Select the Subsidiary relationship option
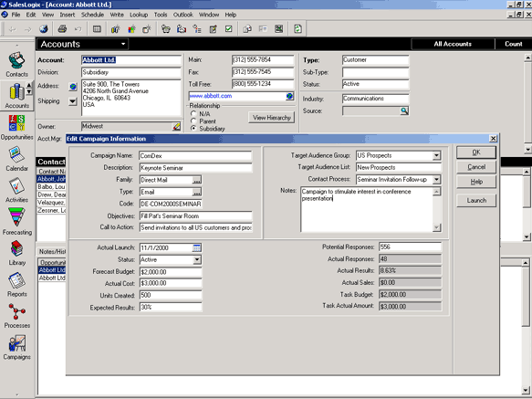Viewport: 532px width, 399px height. pyautogui.click(x=193, y=129)
